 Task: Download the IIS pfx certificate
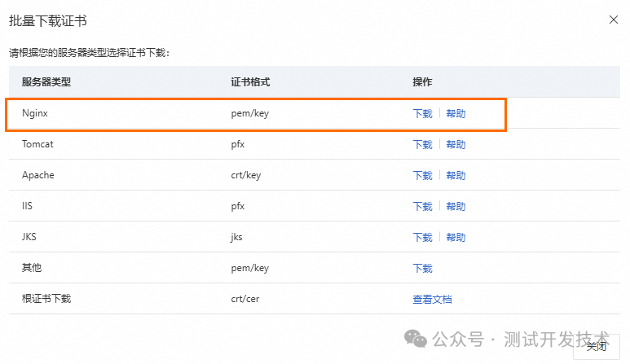click(x=422, y=207)
